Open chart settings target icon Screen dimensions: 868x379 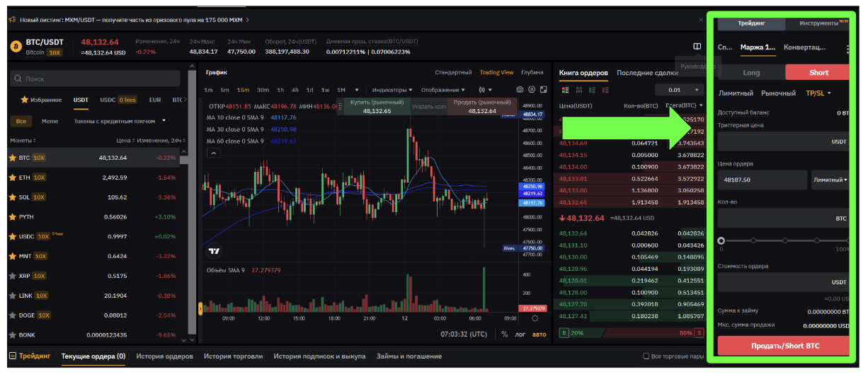(532, 90)
